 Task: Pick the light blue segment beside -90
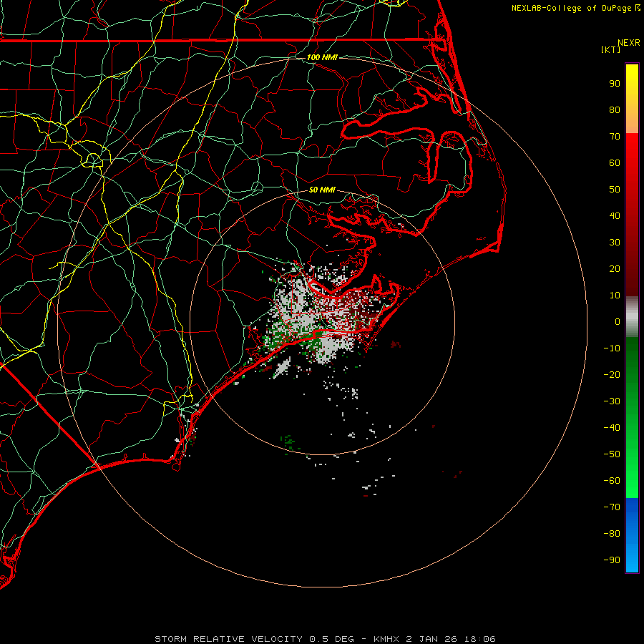click(632, 559)
